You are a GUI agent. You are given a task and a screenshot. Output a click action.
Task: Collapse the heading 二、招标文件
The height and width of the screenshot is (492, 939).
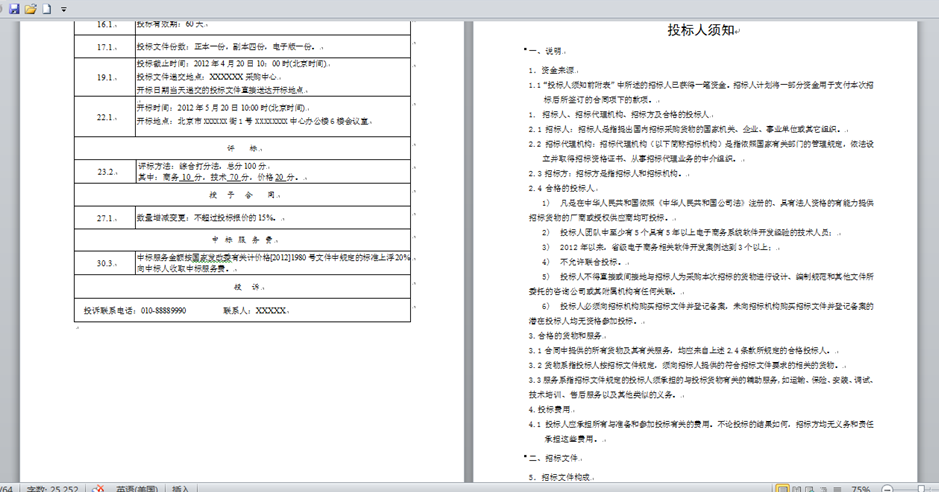525,456
